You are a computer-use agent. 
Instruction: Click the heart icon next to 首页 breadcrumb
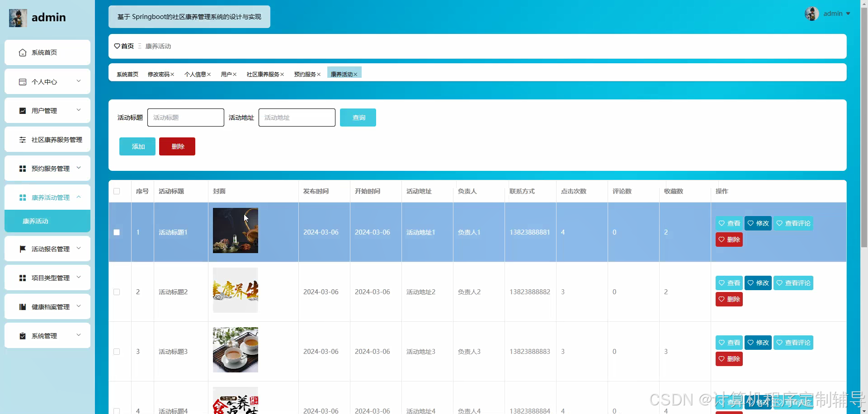[117, 46]
